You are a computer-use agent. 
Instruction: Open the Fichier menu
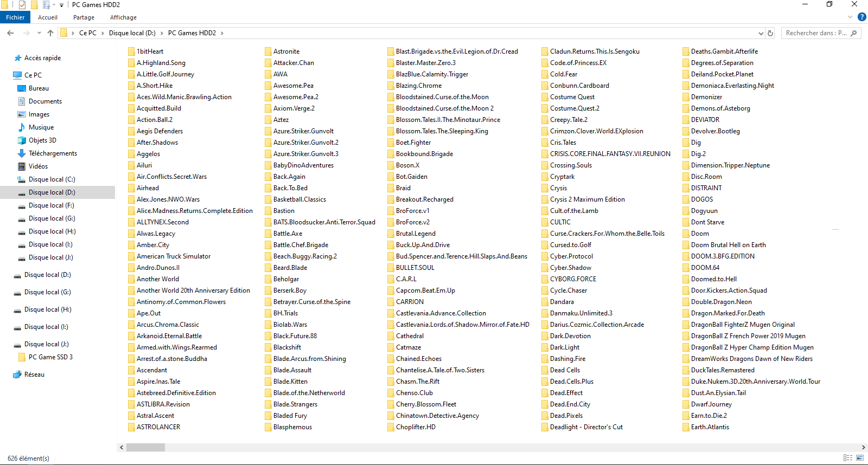pyautogui.click(x=15, y=17)
